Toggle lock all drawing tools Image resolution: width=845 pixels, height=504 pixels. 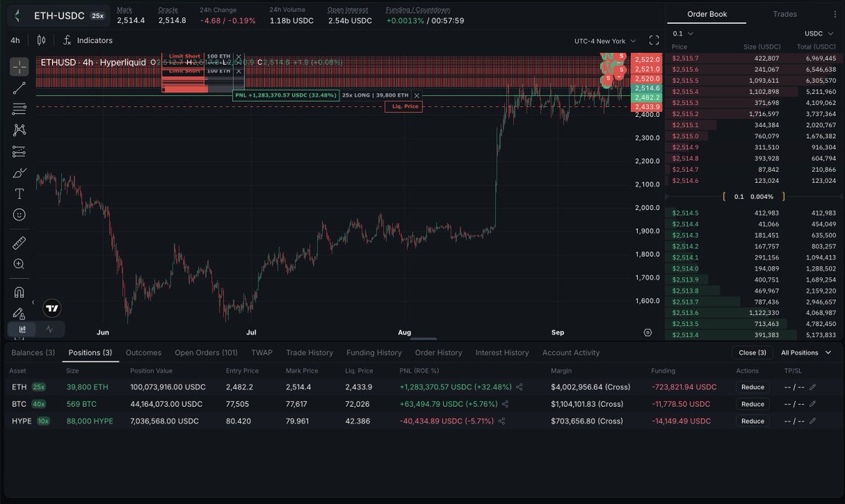pos(19,313)
